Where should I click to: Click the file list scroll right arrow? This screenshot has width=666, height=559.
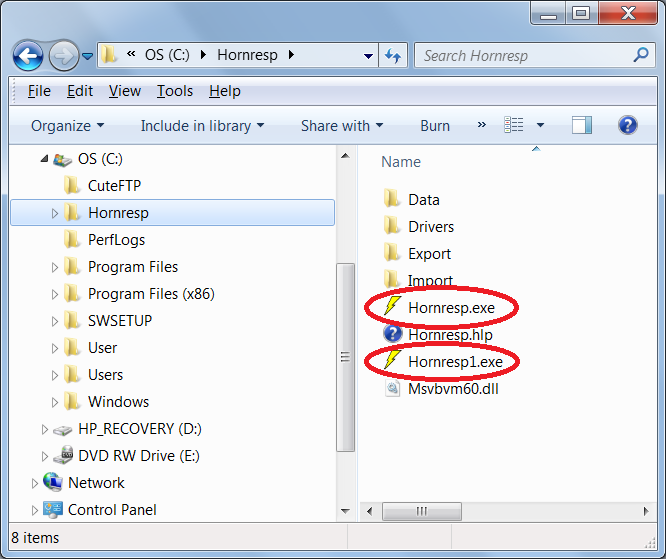pos(646,511)
